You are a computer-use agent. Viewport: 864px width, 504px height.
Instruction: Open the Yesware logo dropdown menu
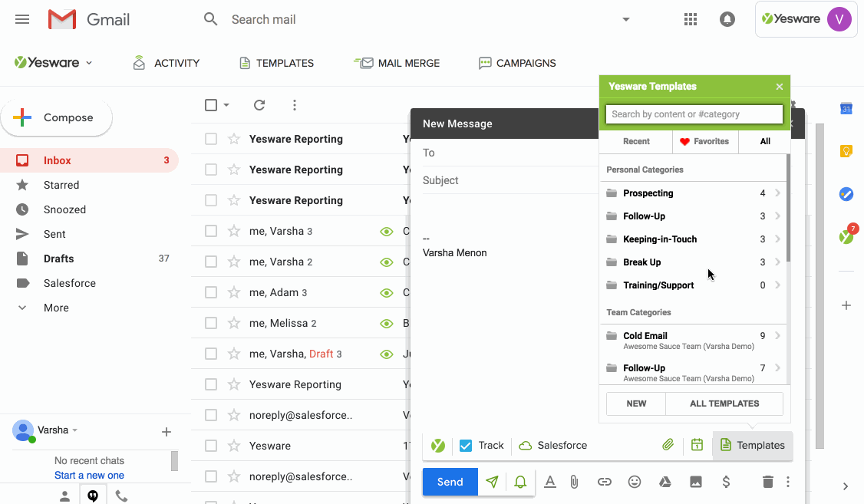[54, 63]
